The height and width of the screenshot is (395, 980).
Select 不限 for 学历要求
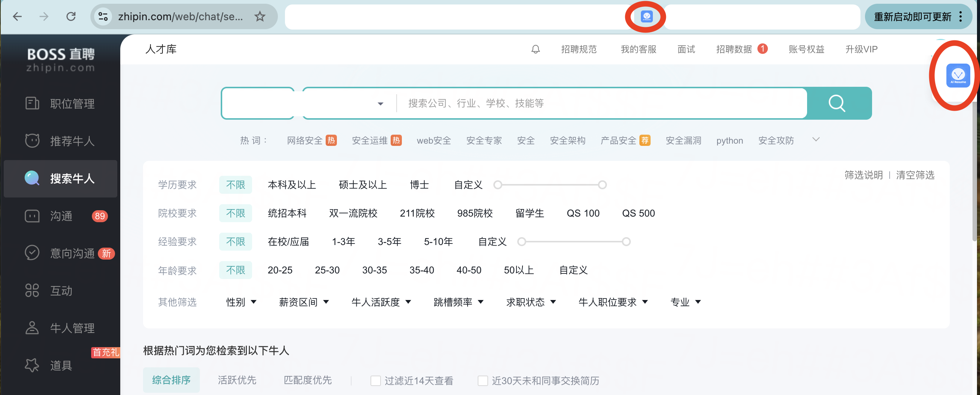pos(236,185)
